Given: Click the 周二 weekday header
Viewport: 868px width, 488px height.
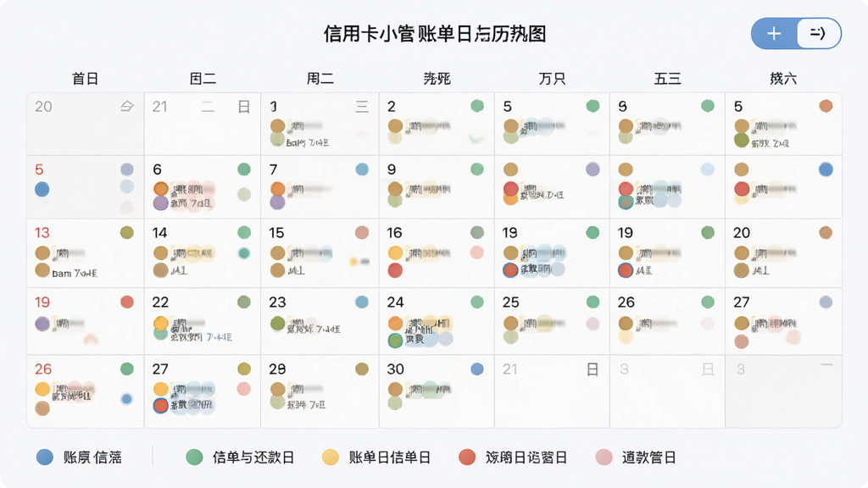Looking at the screenshot, I should tap(320, 79).
